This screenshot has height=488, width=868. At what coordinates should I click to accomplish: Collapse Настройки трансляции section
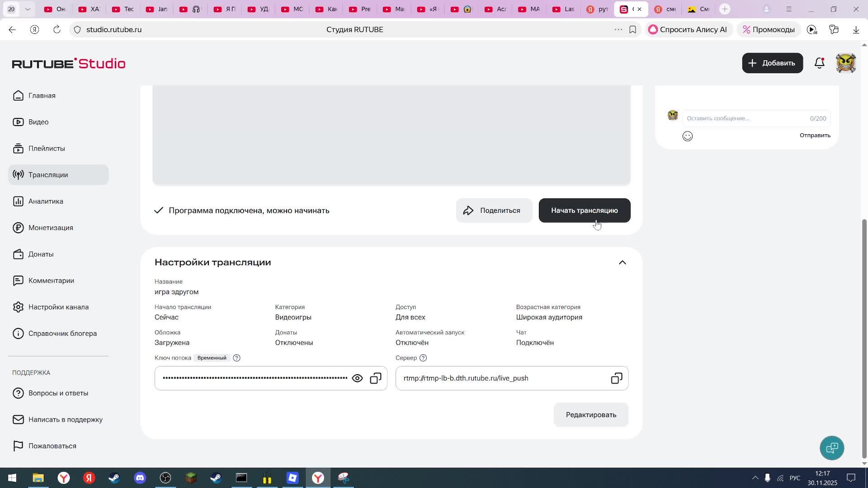point(623,263)
